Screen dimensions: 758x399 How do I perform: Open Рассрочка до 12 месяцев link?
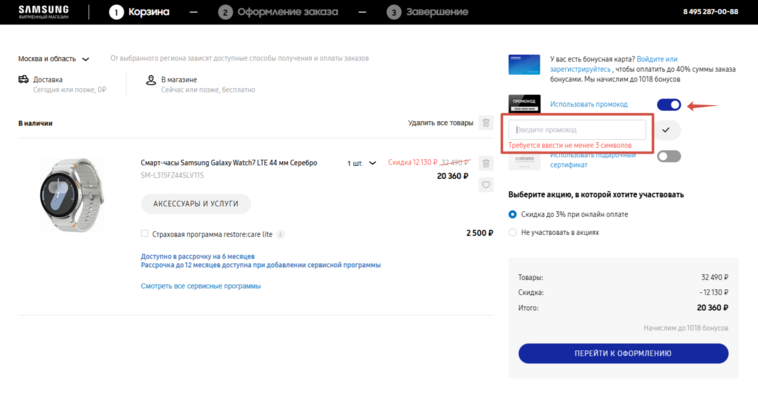[x=261, y=265]
